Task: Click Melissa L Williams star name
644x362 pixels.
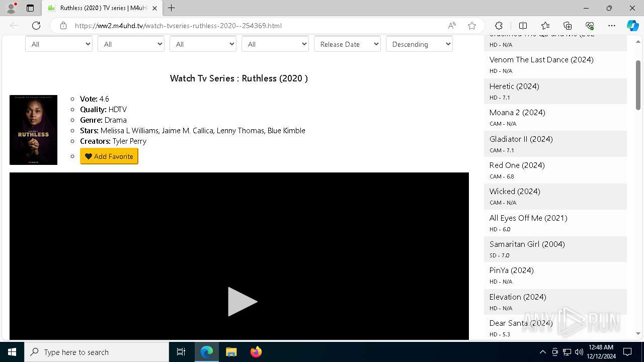Action: 130,131
